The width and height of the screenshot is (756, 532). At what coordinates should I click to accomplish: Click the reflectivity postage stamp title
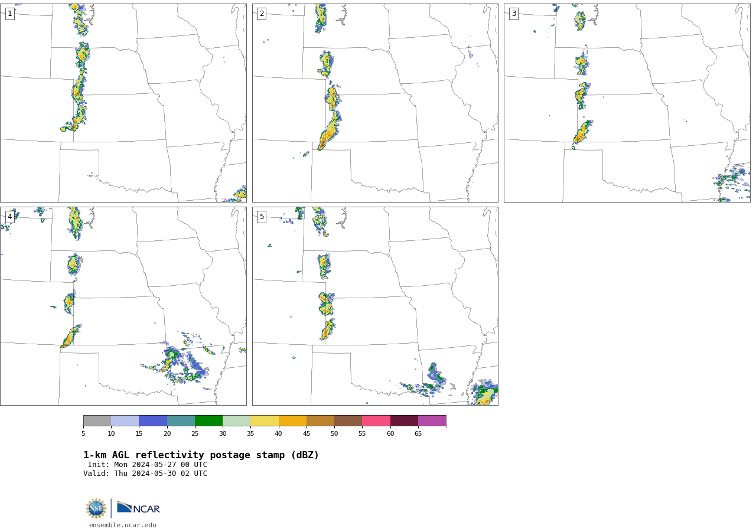(201, 455)
